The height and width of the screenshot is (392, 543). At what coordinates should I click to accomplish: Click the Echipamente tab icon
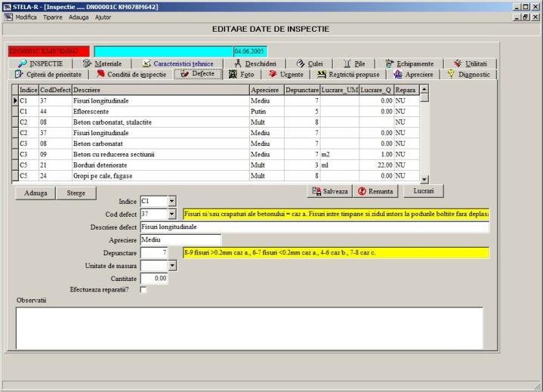point(390,63)
